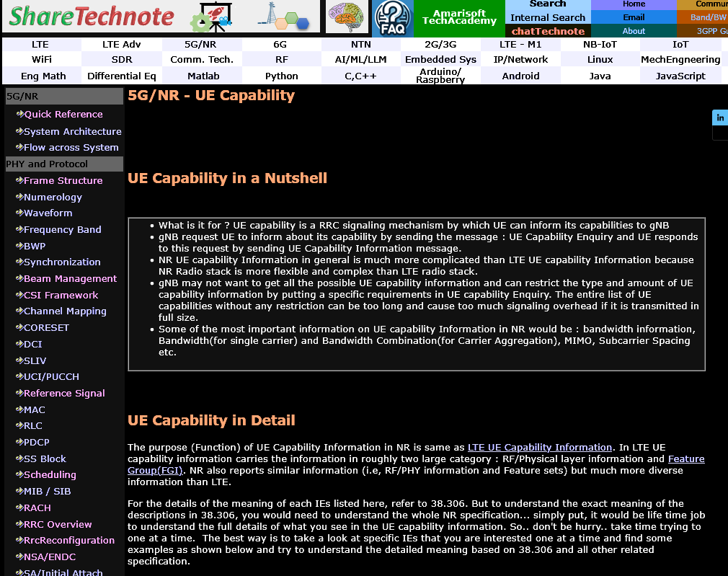
Task: Open chatTechnote link
Action: click(548, 31)
